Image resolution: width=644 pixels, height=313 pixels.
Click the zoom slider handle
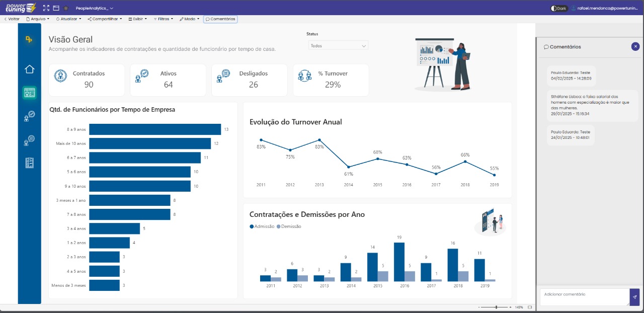tap(497, 307)
